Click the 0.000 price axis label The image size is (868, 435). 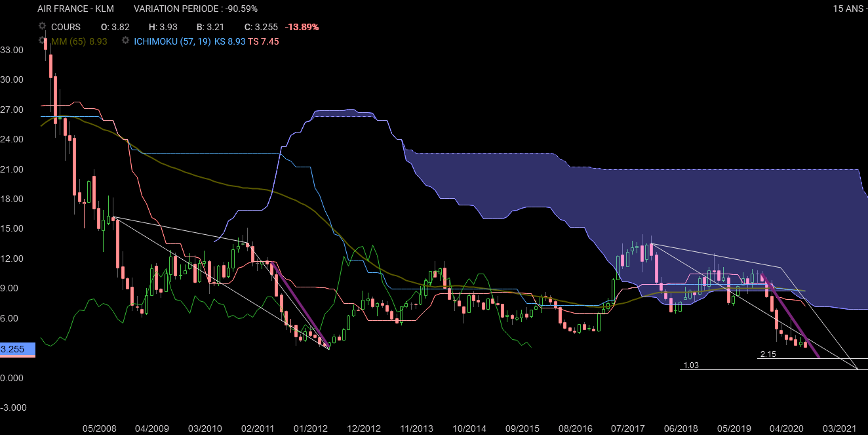click(13, 378)
